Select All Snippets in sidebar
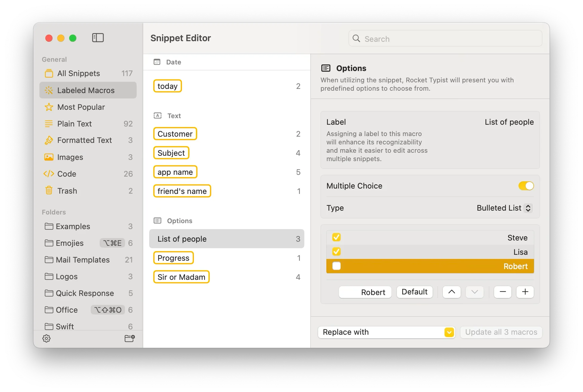This screenshot has width=583, height=392. 78,73
